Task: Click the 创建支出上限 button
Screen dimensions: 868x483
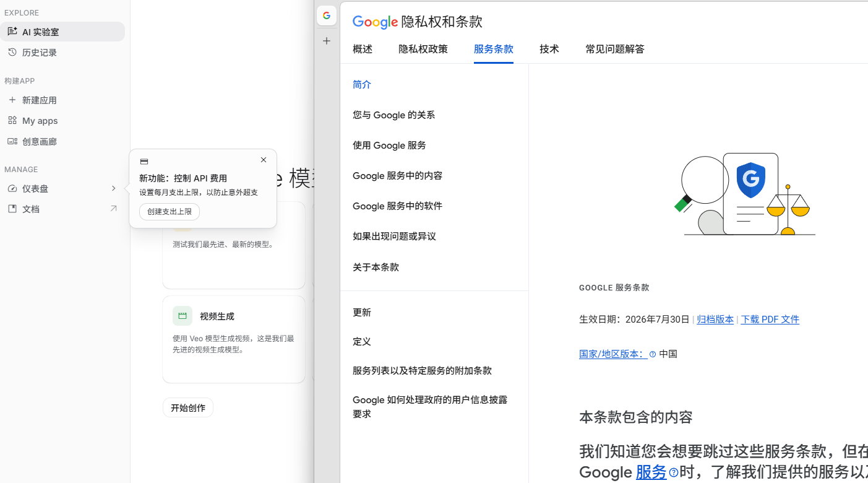Action: 170,212
